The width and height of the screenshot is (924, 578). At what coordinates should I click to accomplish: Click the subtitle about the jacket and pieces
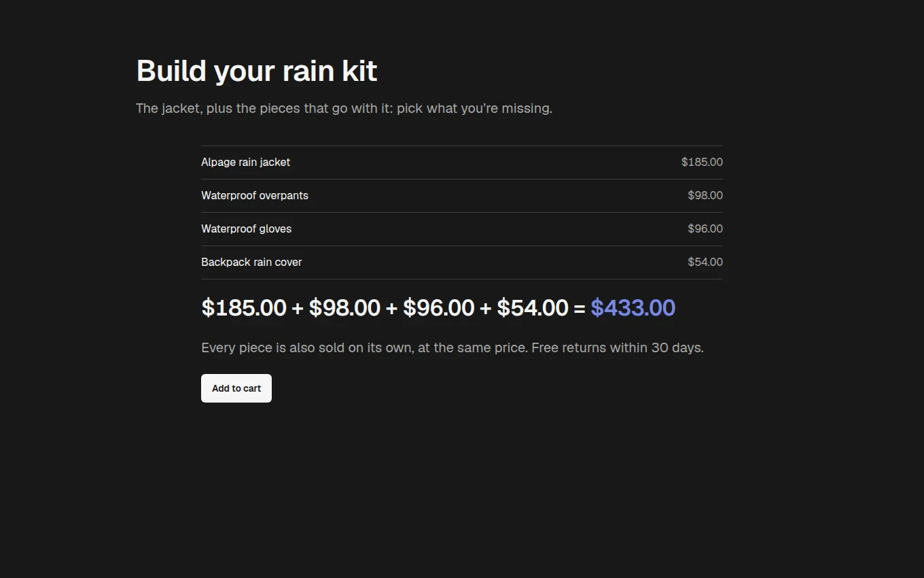(x=344, y=109)
